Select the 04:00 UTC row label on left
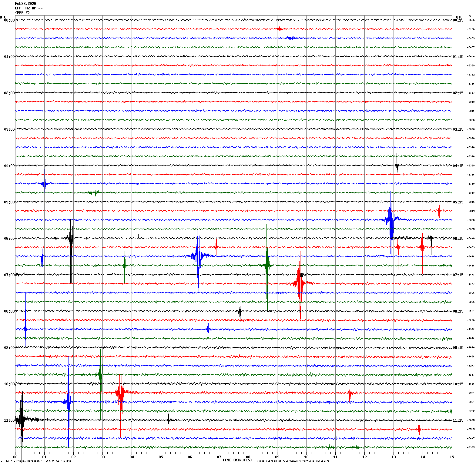The image size is (476, 465). click(9, 166)
